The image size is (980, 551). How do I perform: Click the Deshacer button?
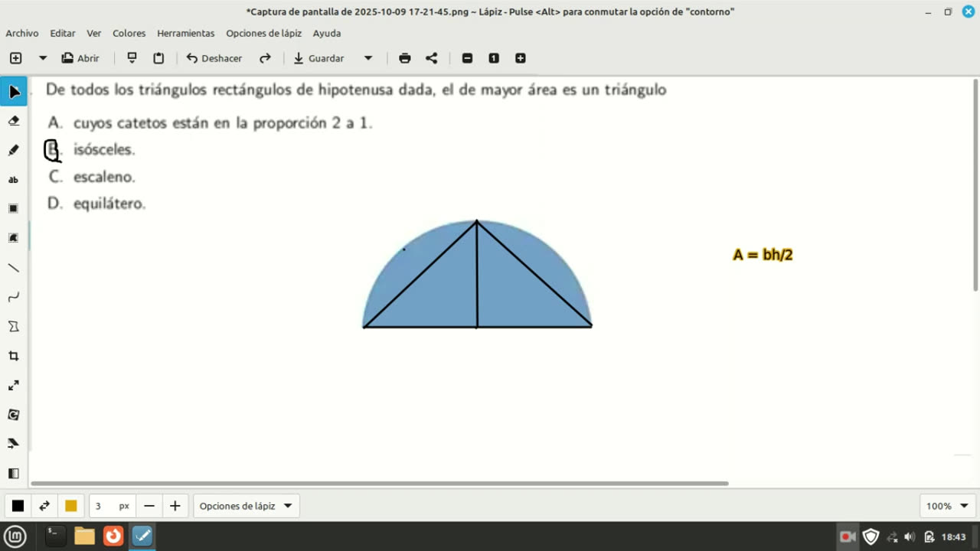[214, 58]
